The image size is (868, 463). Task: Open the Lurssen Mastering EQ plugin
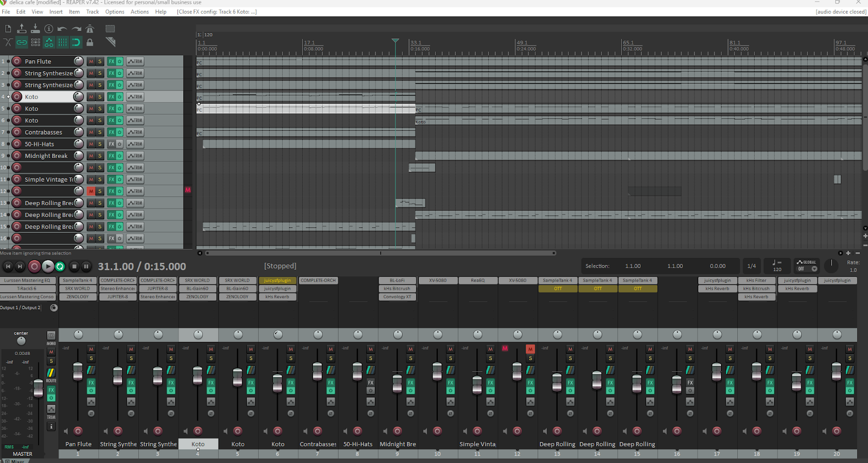click(27, 281)
